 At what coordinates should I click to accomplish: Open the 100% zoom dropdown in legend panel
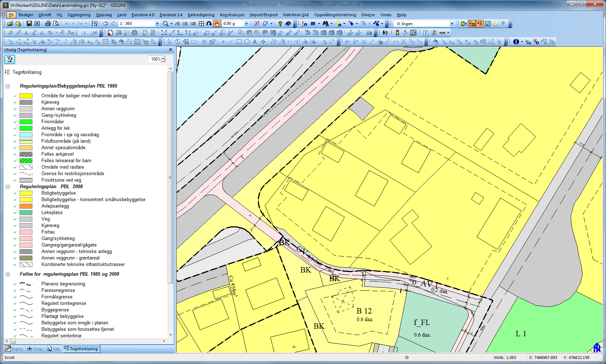pos(163,59)
